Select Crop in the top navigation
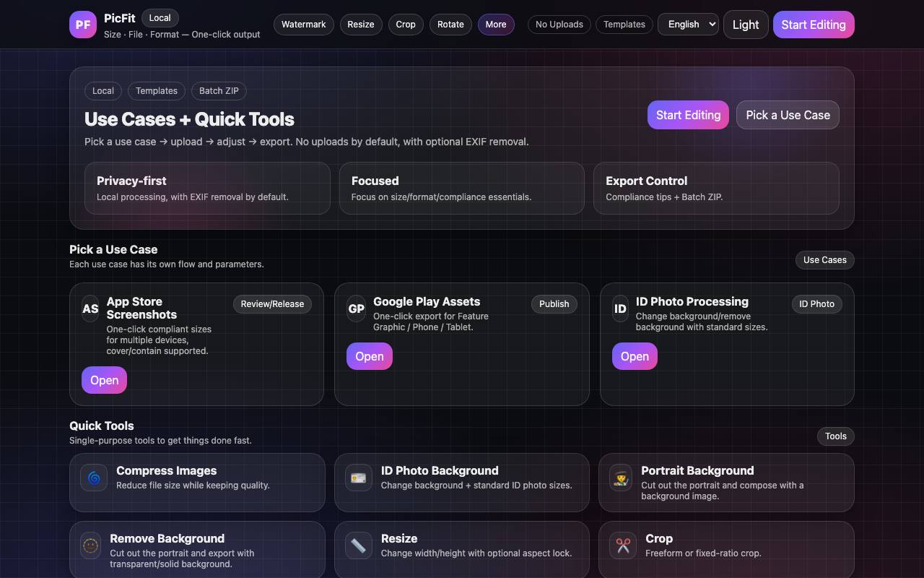The image size is (924, 578). coord(406,25)
